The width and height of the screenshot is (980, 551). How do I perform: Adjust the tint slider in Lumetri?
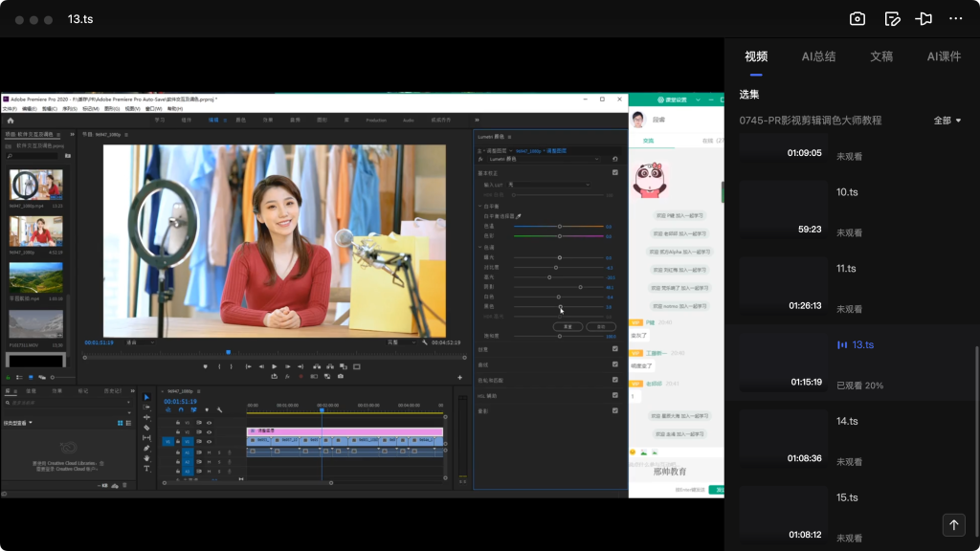(x=559, y=236)
